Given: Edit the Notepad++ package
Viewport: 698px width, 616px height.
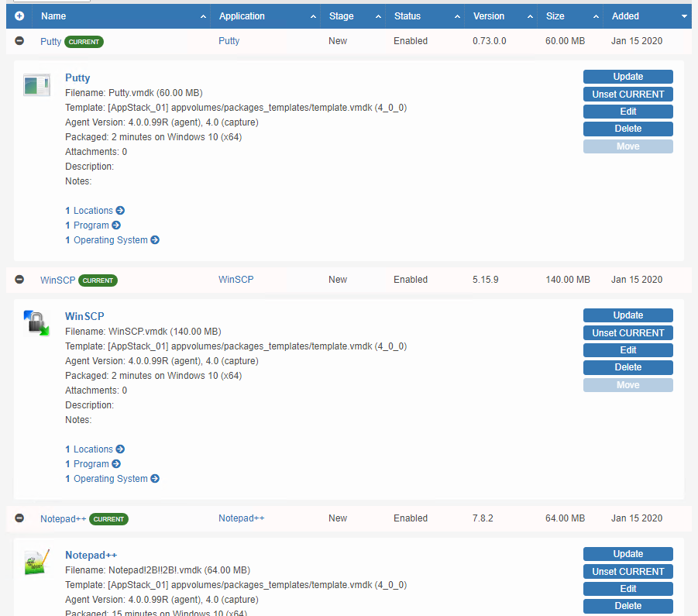Looking at the screenshot, I should 628,588.
